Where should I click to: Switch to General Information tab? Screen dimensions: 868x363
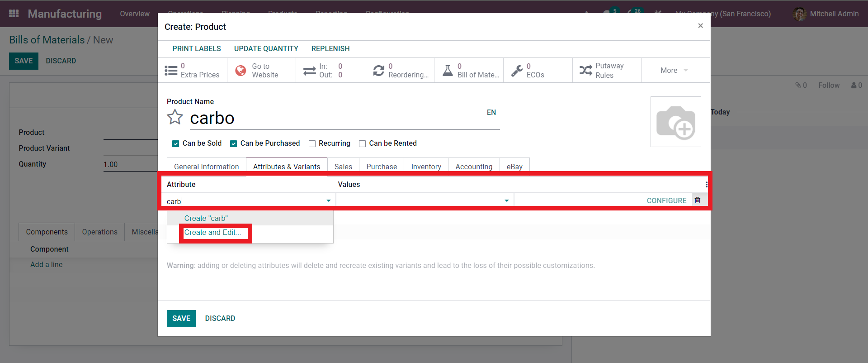click(x=206, y=167)
